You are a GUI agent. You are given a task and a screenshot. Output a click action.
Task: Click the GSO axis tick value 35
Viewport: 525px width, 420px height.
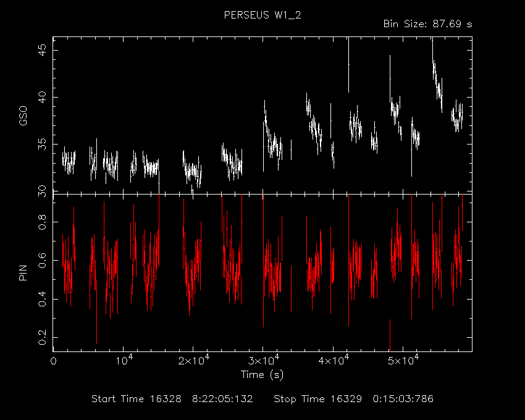43,145
